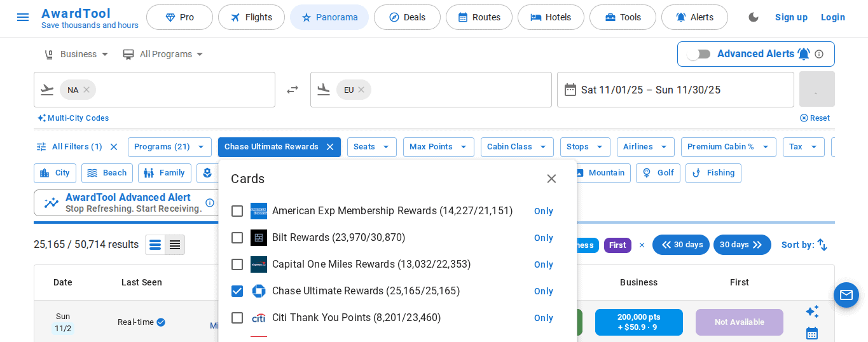Clear all filters with the X icon
868x342 pixels.
click(114, 147)
